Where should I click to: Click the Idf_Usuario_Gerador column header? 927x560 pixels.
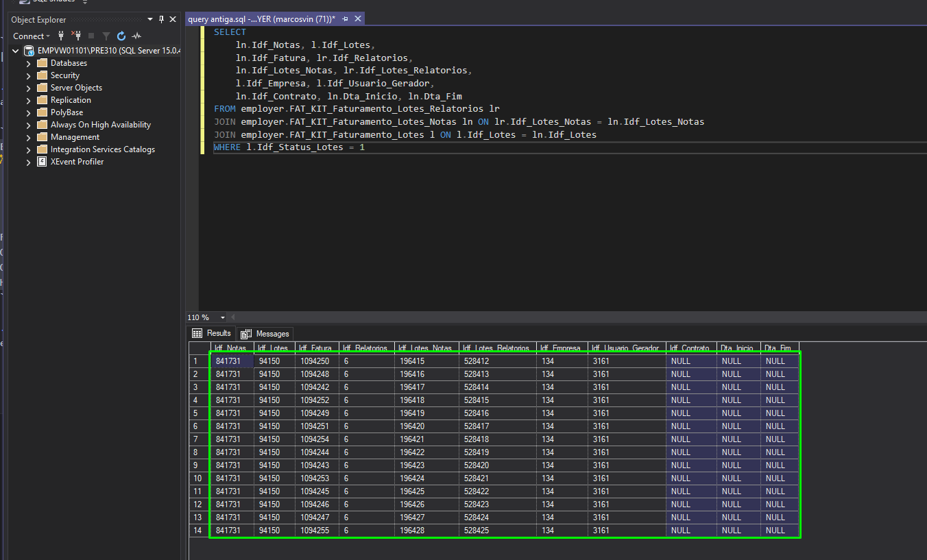[x=626, y=348]
